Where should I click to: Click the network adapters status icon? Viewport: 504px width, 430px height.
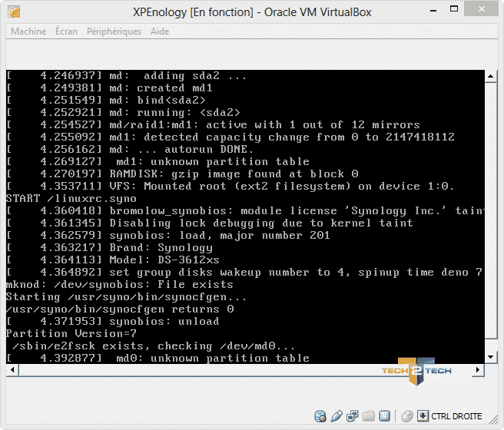tap(353, 416)
